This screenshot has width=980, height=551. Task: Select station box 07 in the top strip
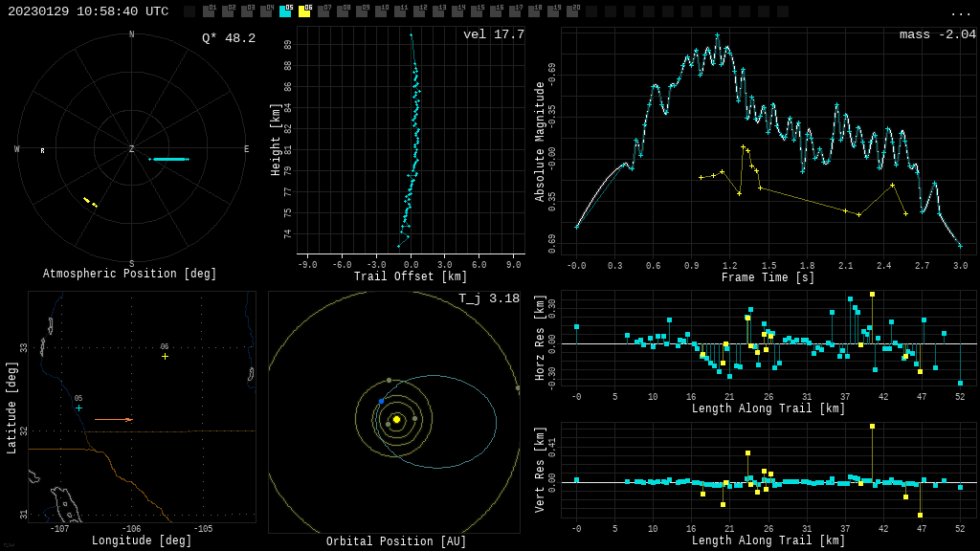point(324,11)
